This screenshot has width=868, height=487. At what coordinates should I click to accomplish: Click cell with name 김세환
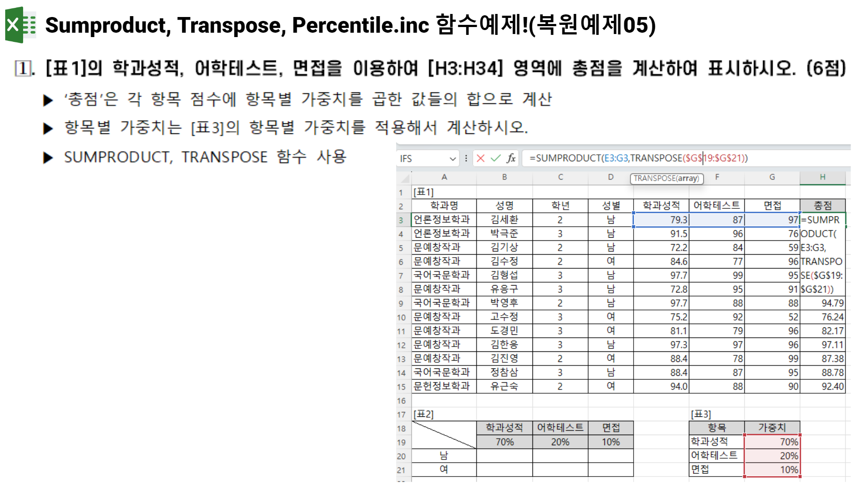coord(504,220)
